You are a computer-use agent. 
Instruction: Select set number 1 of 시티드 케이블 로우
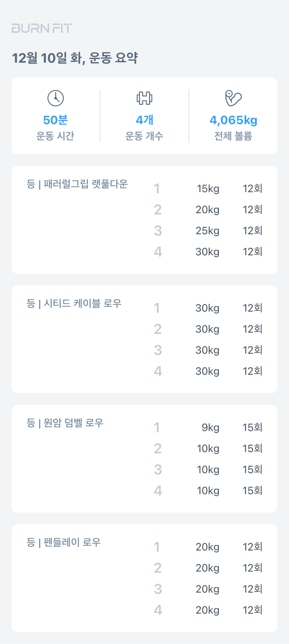[157, 308]
